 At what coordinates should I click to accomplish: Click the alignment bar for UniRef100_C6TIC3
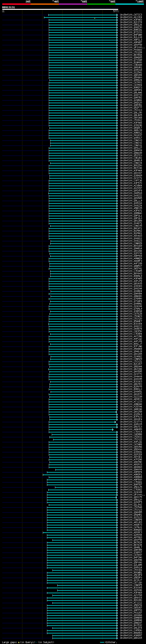83,15
